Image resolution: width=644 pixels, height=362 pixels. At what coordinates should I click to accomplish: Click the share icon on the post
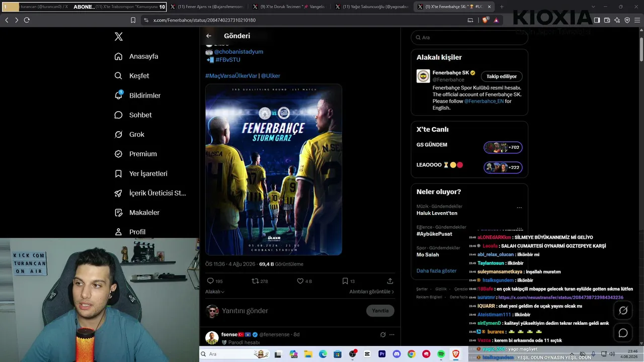390,281
